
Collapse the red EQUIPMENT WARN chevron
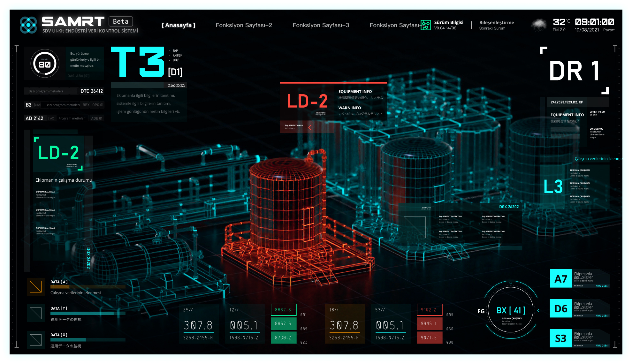pyautogui.click(x=310, y=127)
